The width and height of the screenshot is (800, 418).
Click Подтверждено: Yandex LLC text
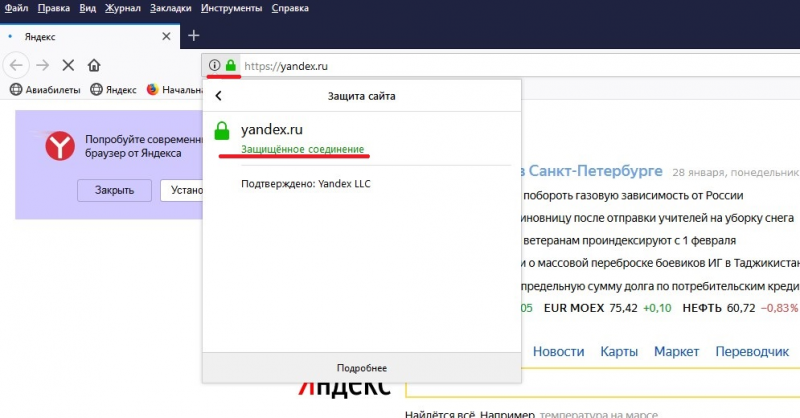pos(306,184)
